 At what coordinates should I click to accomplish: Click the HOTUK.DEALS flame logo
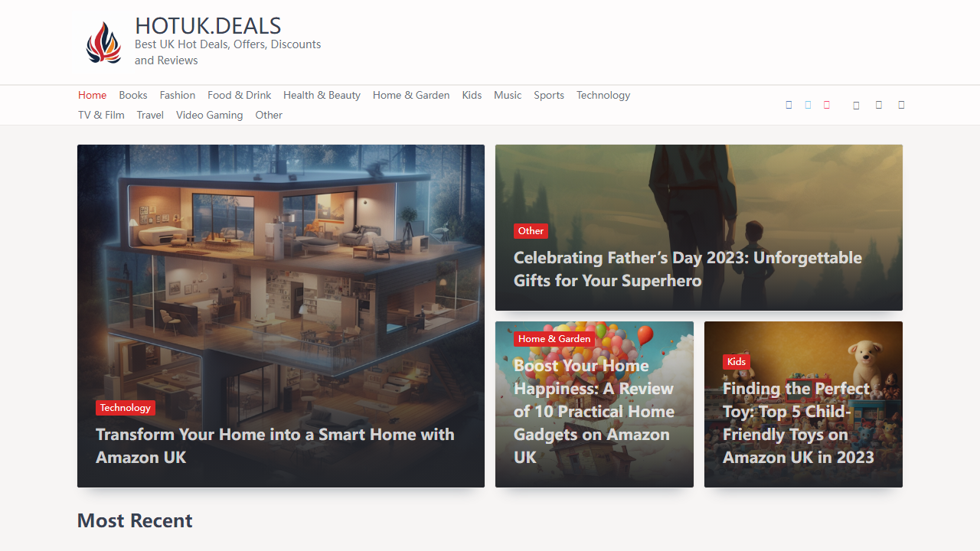[104, 42]
